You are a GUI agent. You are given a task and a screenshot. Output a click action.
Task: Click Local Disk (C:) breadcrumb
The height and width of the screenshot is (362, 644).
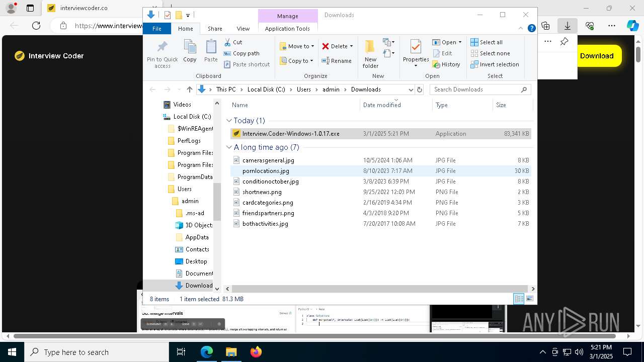266,89
